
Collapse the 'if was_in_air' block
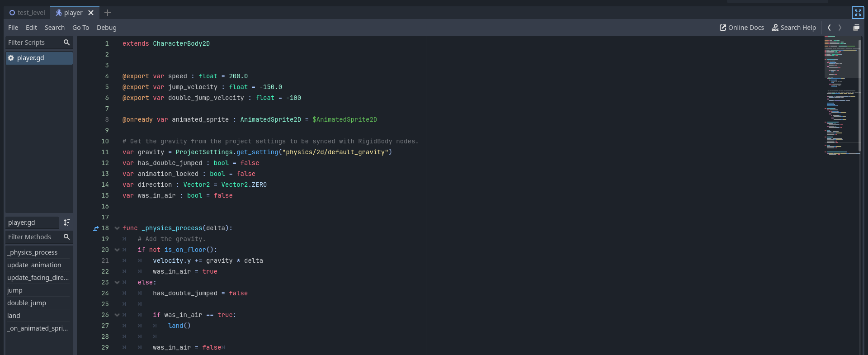117,315
